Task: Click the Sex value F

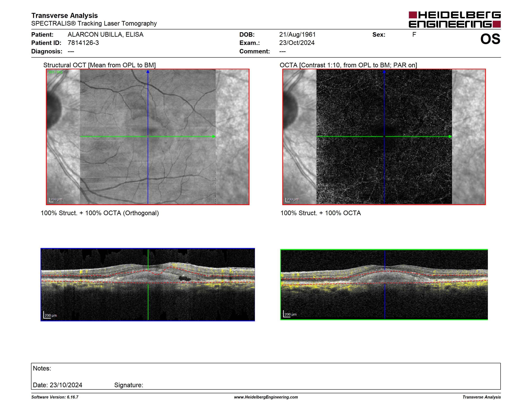Action: pos(414,35)
